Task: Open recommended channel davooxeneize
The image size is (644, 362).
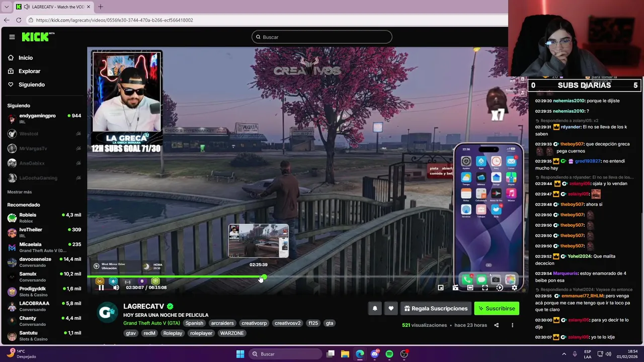Action: click(44, 262)
